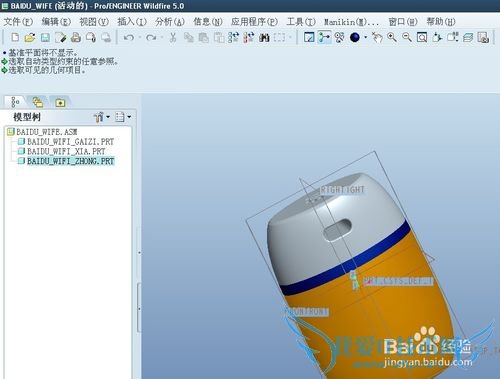500x379 pixels.
Task: Click the scissors cut icon
Action: click(173, 37)
